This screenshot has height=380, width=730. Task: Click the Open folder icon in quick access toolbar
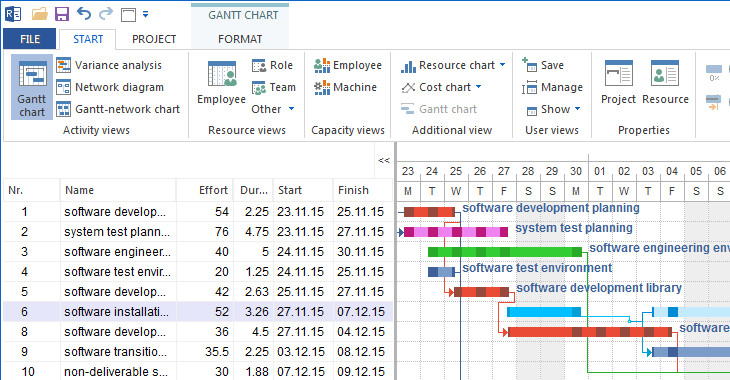(x=40, y=14)
